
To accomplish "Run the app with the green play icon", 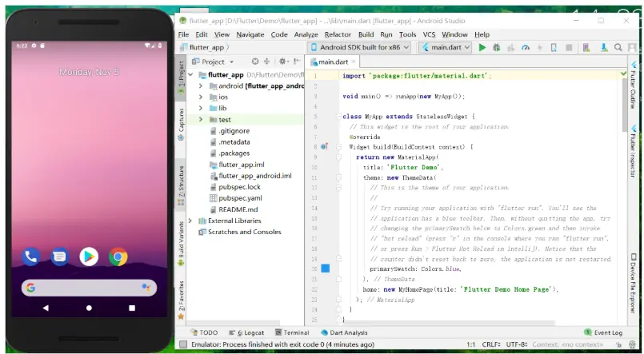I will point(482,48).
